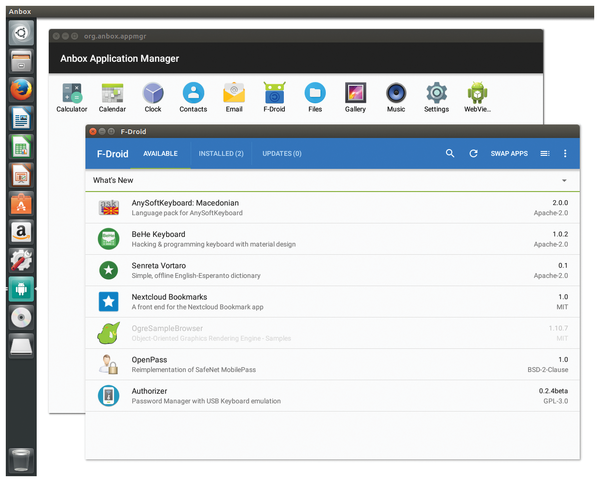Click the Anbox Android icon in launcher
The image size is (600, 482).
[x=21, y=289]
